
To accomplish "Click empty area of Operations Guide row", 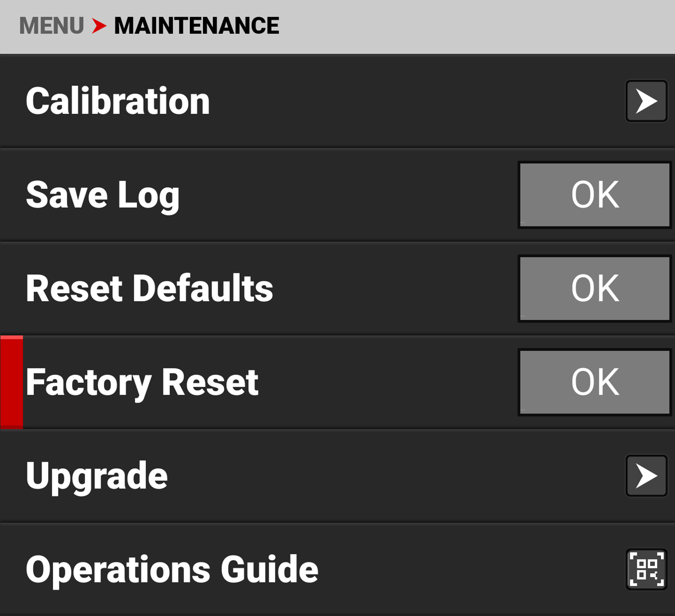I will tap(472, 569).
